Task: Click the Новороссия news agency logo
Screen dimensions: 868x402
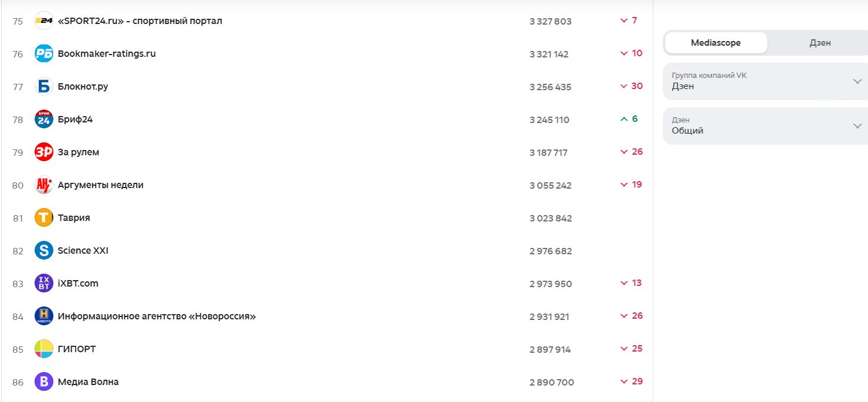Action: click(x=44, y=316)
